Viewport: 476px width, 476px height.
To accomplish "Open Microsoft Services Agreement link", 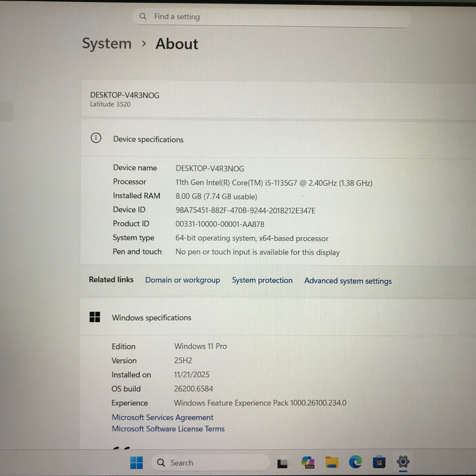I will (162, 417).
